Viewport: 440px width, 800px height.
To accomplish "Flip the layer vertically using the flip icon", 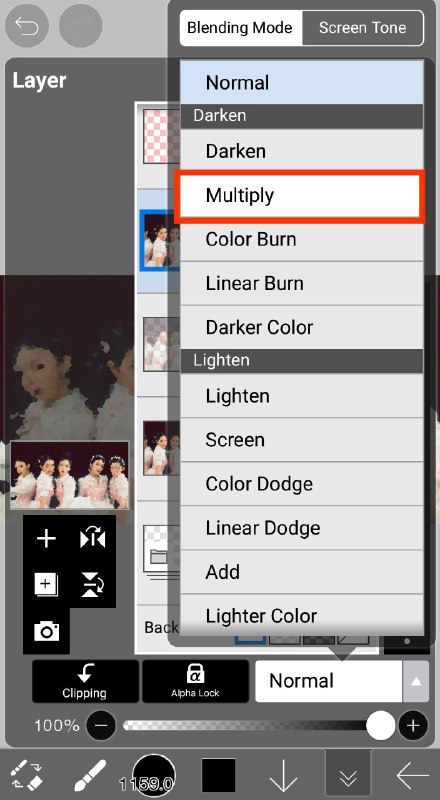I will [x=92, y=585].
